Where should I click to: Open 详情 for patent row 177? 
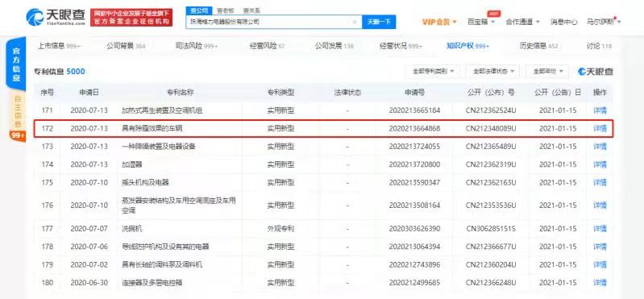point(600,229)
